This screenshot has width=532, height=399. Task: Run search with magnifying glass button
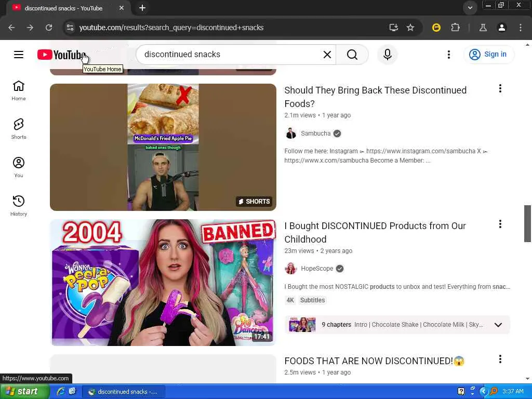352,54
